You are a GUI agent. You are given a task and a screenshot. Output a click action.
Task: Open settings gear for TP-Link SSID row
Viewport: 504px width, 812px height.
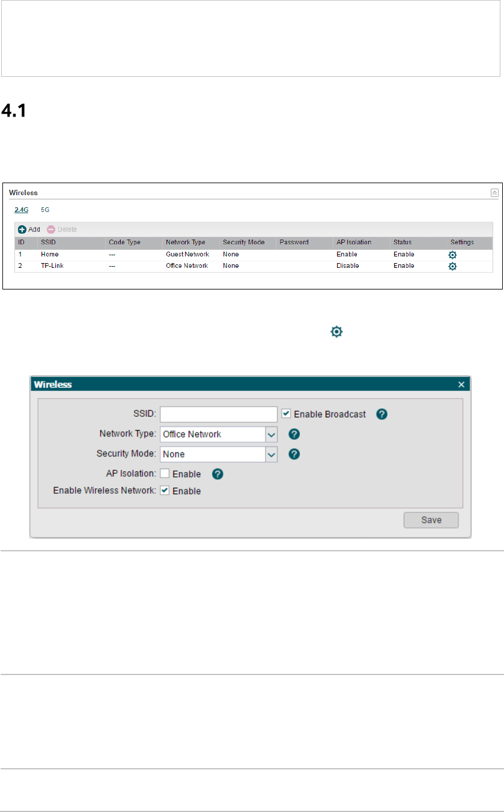tap(453, 266)
